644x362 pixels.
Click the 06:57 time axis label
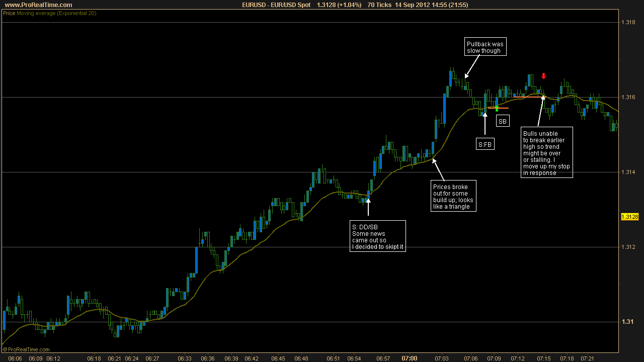coord(384,358)
